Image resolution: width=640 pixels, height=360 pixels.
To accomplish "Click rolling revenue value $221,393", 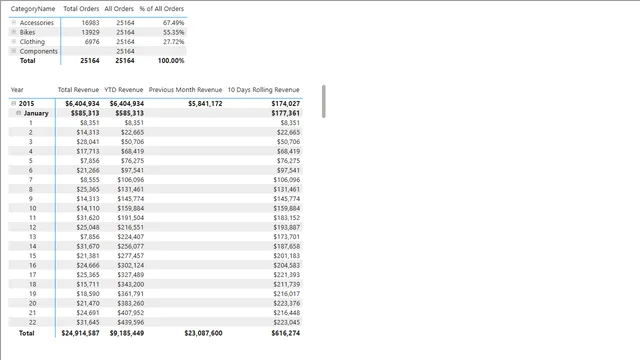I will click(x=287, y=275).
